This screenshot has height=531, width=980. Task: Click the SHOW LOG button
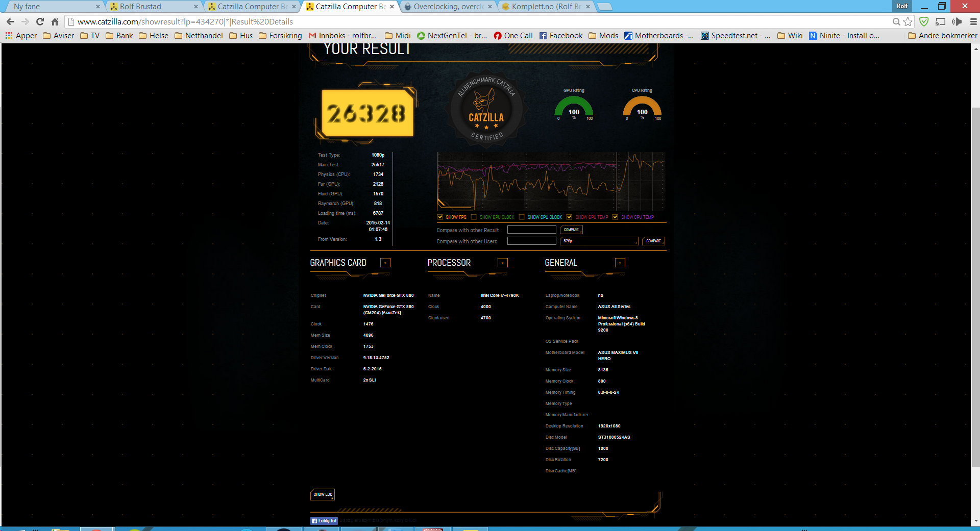(323, 494)
